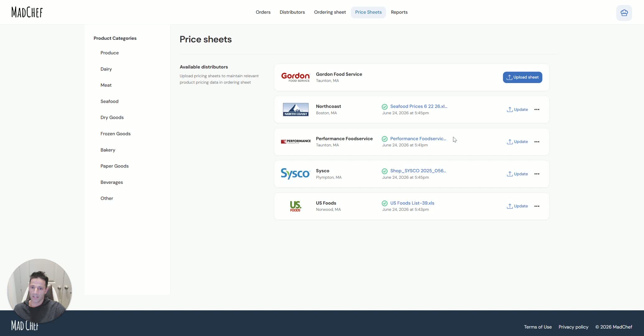The width and height of the screenshot is (644, 336).
Task: Click the Boston, MA location text
Action: (x=326, y=113)
